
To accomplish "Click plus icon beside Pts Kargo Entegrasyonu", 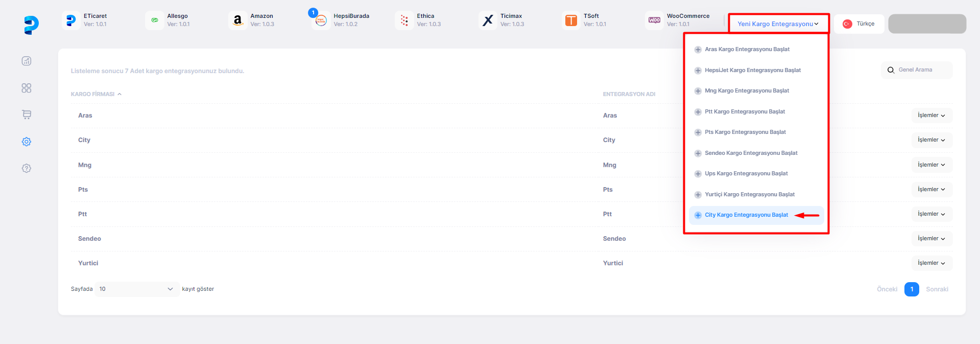I will [x=698, y=132].
